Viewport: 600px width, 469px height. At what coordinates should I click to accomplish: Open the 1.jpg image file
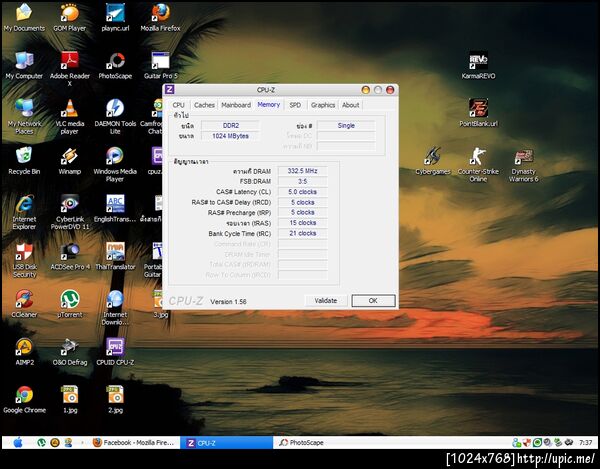coord(70,399)
